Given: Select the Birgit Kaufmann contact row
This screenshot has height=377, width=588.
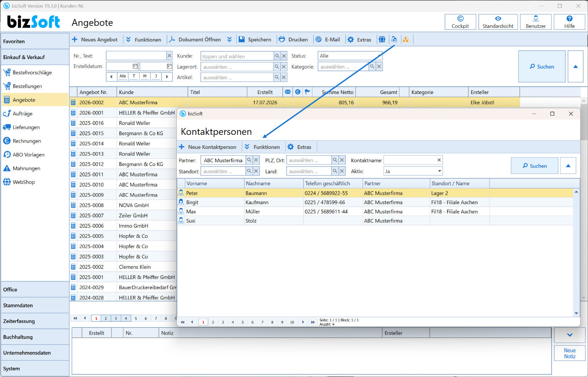Looking at the screenshot, I should (x=375, y=202).
